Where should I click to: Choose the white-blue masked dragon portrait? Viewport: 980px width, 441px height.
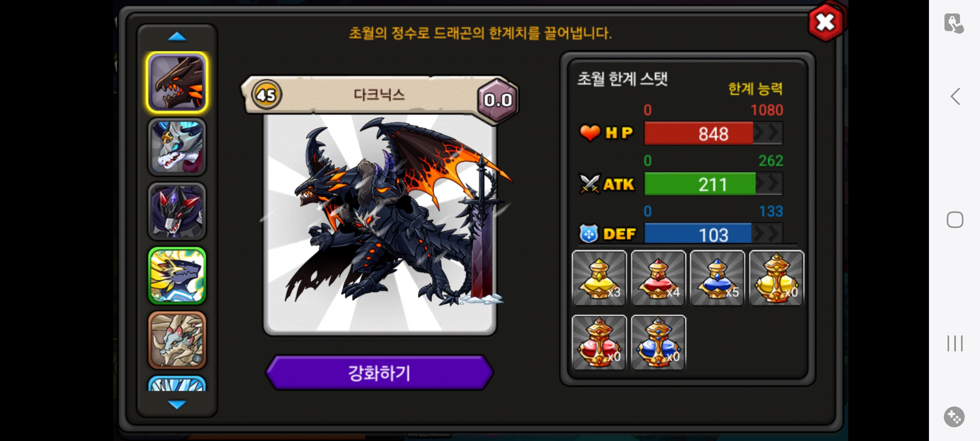pos(177,147)
